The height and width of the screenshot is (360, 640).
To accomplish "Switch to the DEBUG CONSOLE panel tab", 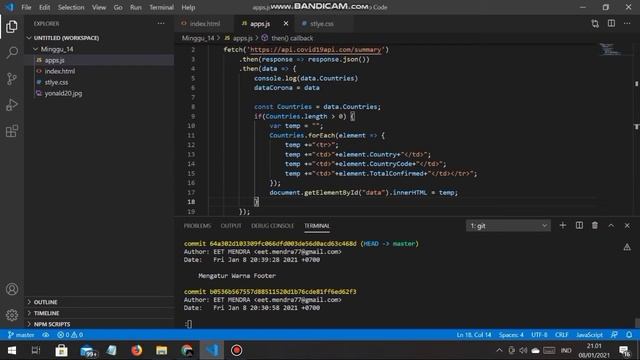I will (273, 226).
